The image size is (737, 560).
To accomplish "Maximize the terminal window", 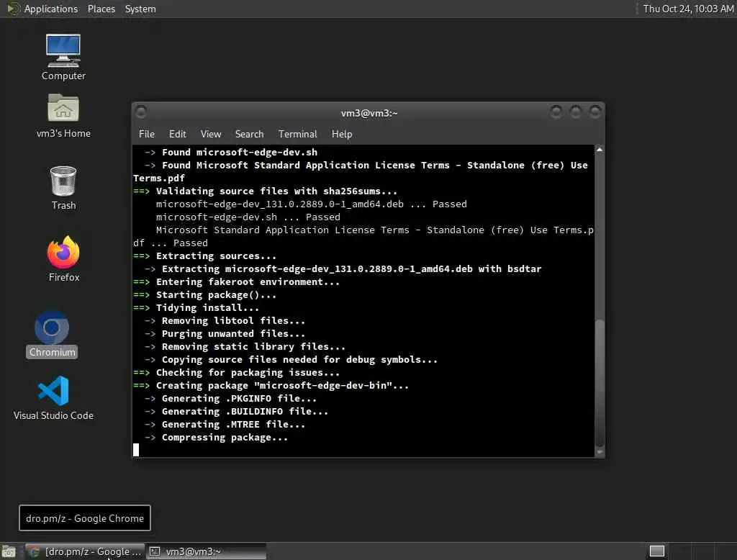I will pyautogui.click(x=575, y=112).
